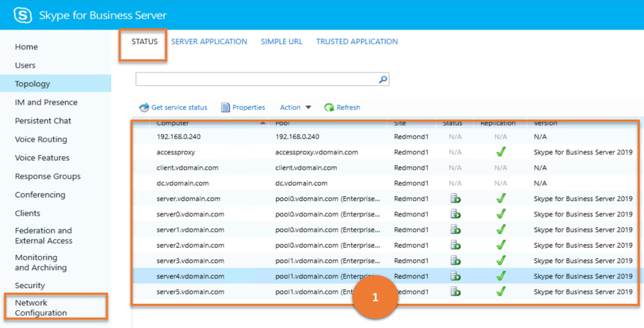
Task: Click the status icon for server.vdomain.com
Action: click(455, 199)
